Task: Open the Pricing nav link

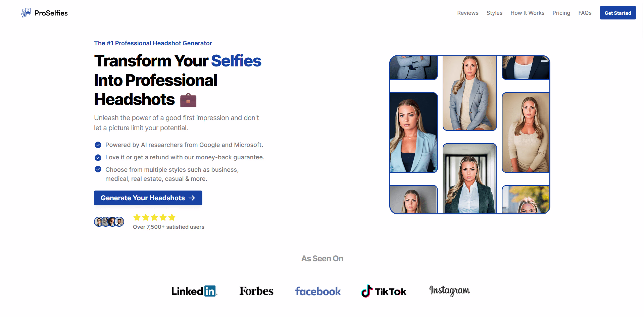Action: (x=561, y=13)
